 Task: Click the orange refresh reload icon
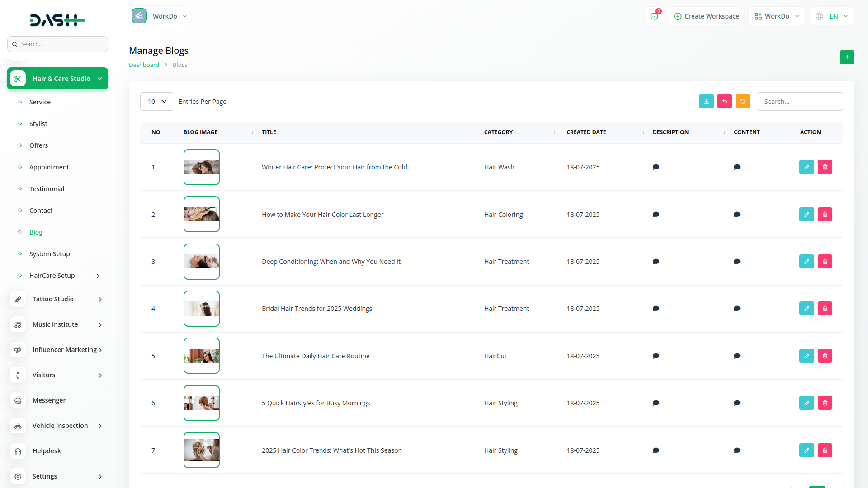click(x=742, y=102)
